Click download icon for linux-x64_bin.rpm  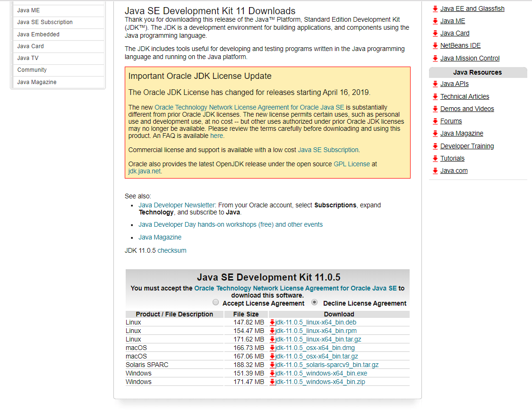(x=272, y=331)
